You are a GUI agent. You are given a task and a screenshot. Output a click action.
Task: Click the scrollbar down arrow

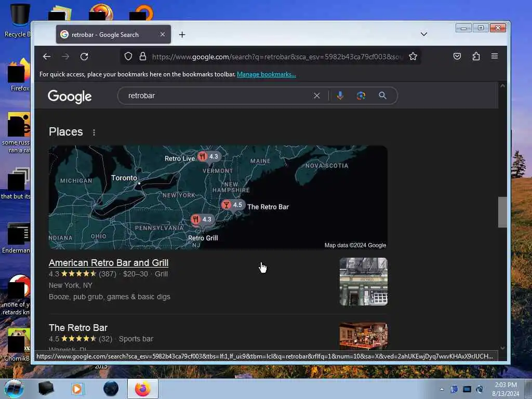pyautogui.click(x=502, y=348)
